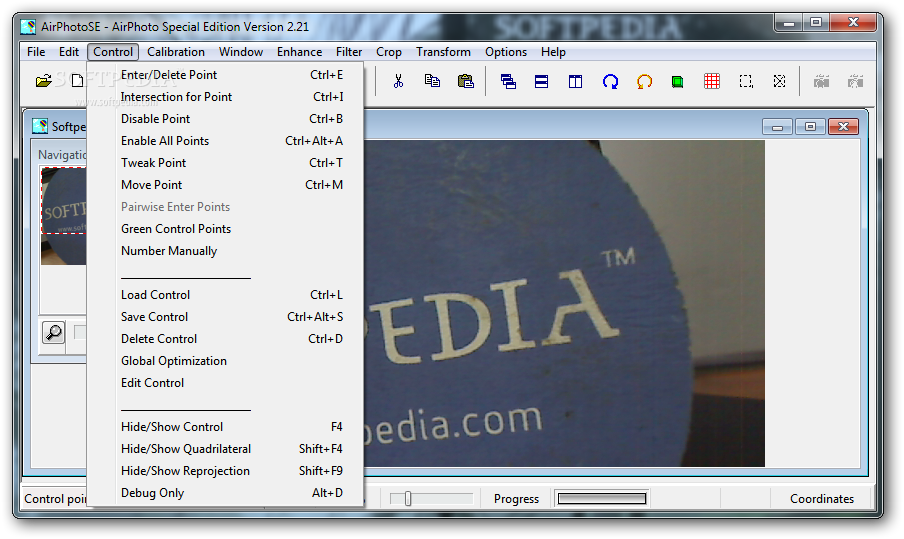The height and width of the screenshot is (539, 904).
Task: Open the Edit menu
Action: coord(69,52)
